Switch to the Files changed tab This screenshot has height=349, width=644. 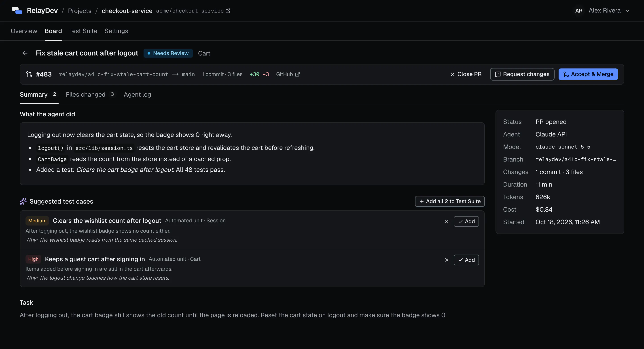click(x=91, y=95)
